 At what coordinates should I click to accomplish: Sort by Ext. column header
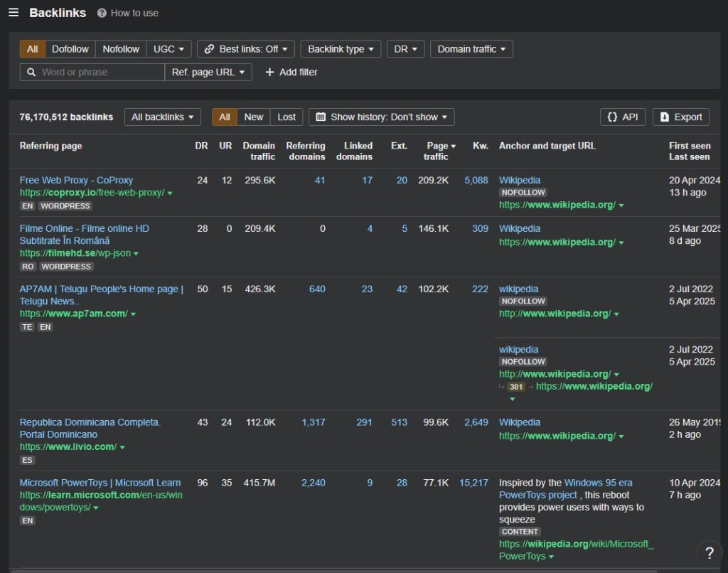399,146
